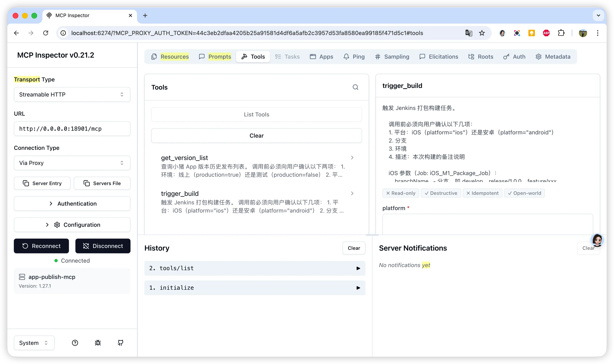Reload the page with refresh icon
The image size is (614, 364).
(x=46, y=33)
